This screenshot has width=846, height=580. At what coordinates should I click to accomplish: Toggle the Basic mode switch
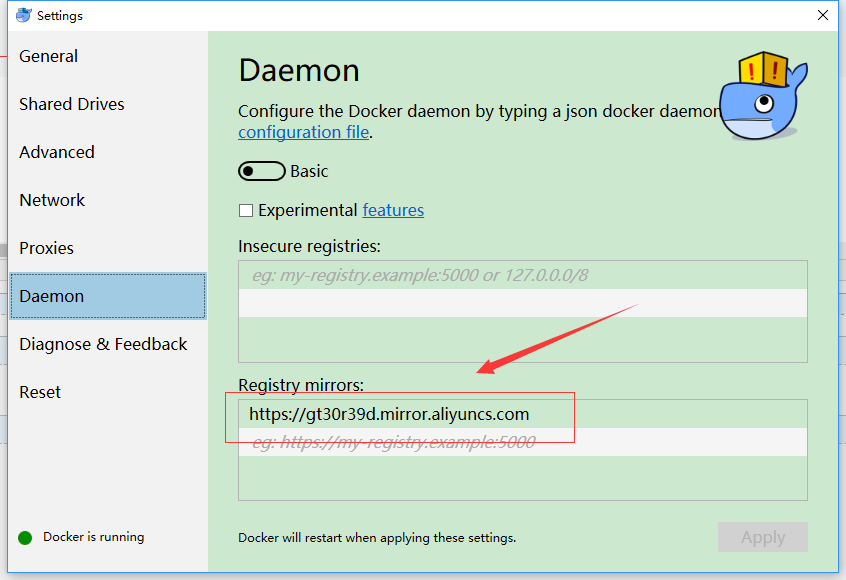pos(262,171)
